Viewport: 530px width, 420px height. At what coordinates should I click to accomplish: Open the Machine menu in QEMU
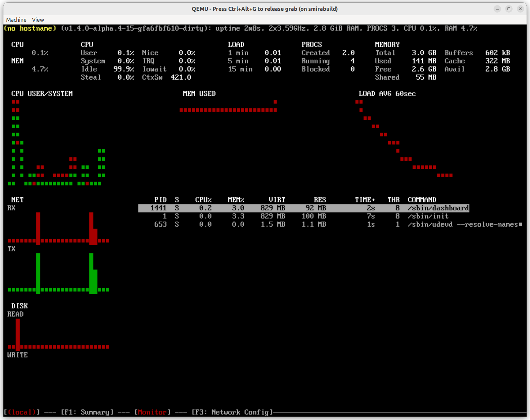tap(16, 20)
